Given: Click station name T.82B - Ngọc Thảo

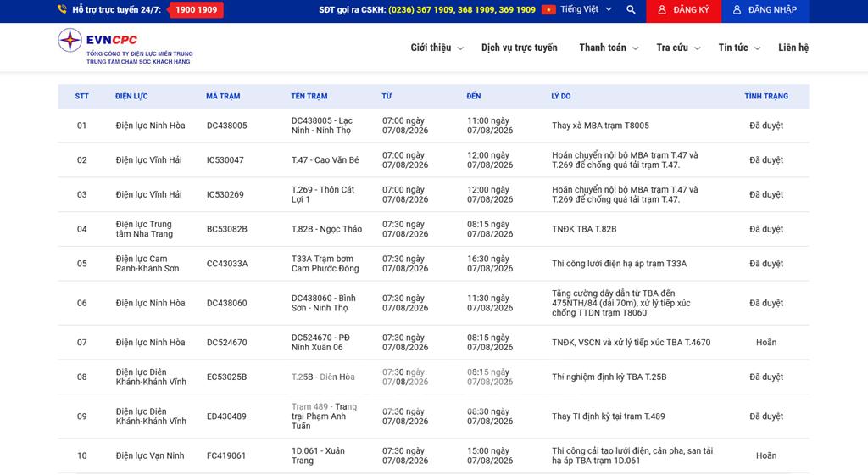Looking at the screenshot, I should (326, 229).
